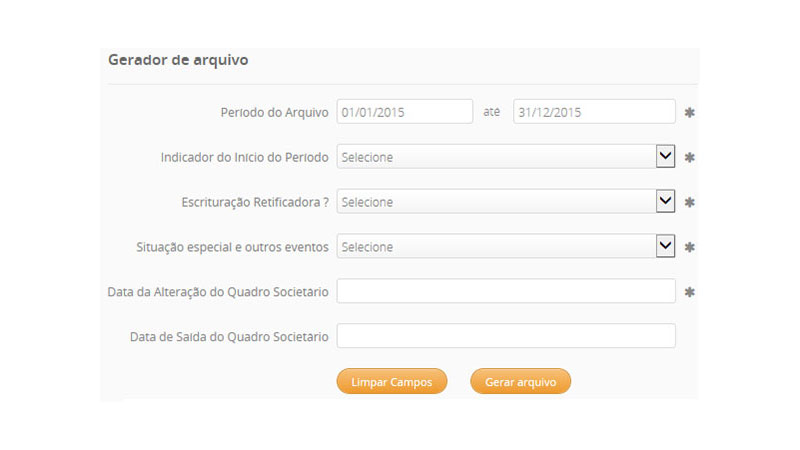Click the required asterisk beside Período do Arquivo
This screenshot has height=450, width=800.
click(x=689, y=113)
